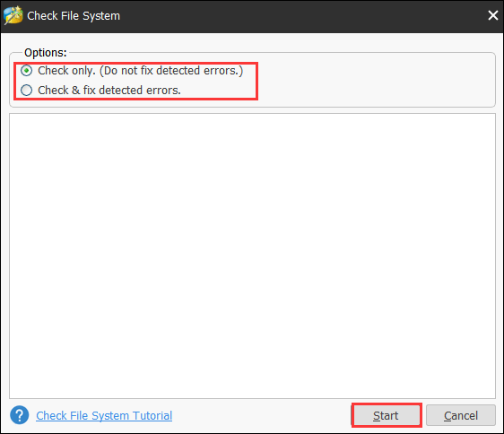This screenshot has height=434, width=504.
Task: Dismiss the dialog using Cancel
Action: 461,415
